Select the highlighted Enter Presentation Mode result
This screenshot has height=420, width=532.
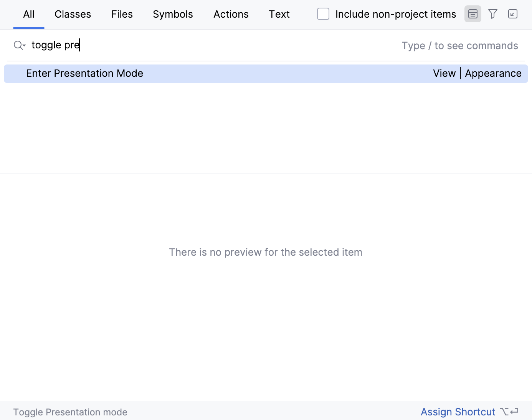pos(84,73)
